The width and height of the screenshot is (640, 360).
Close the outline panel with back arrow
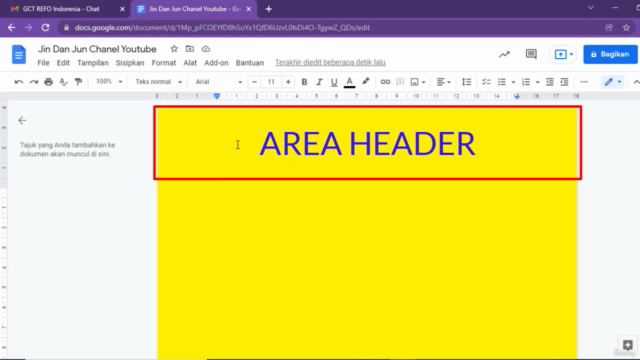coord(22,120)
